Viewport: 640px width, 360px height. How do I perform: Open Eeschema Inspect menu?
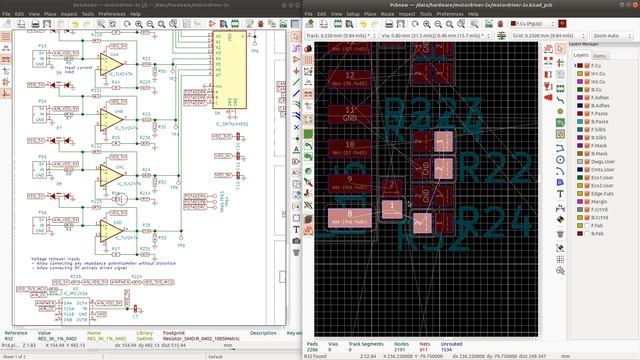(x=69, y=14)
